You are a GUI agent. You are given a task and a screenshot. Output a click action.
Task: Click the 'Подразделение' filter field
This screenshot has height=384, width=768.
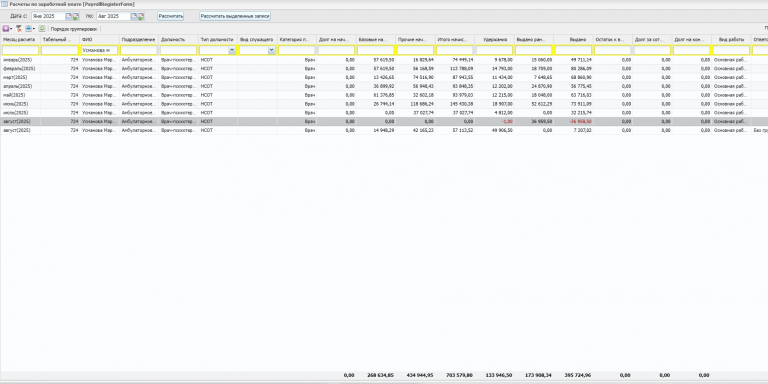tap(139, 50)
